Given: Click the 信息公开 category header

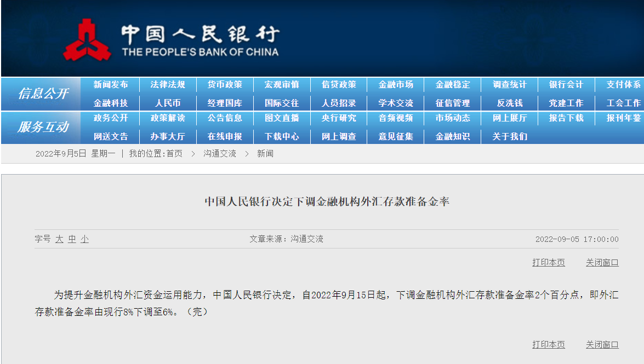Looking at the screenshot, I should [43, 94].
